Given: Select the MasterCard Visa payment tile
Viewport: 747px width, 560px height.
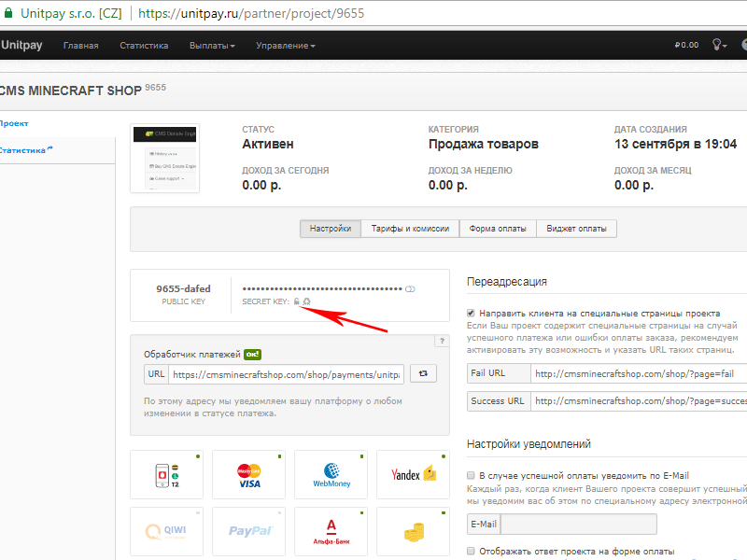Looking at the screenshot, I should pyautogui.click(x=249, y=475).
